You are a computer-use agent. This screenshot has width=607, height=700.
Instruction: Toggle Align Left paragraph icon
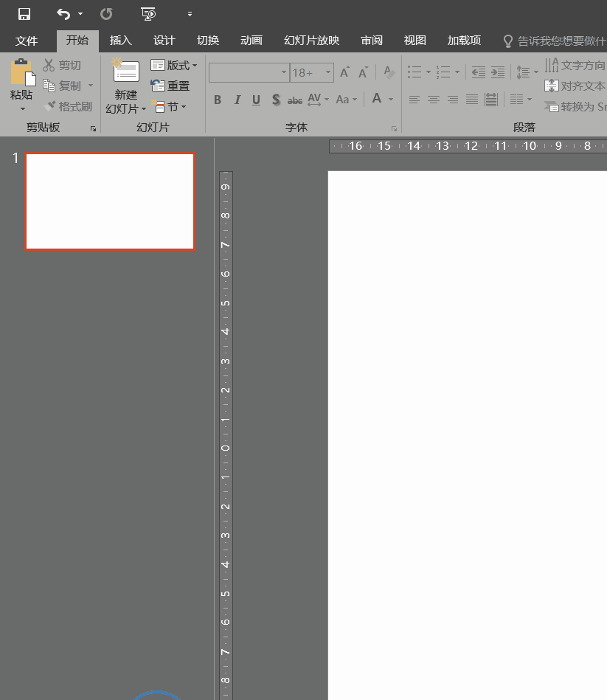click(415, 99)
